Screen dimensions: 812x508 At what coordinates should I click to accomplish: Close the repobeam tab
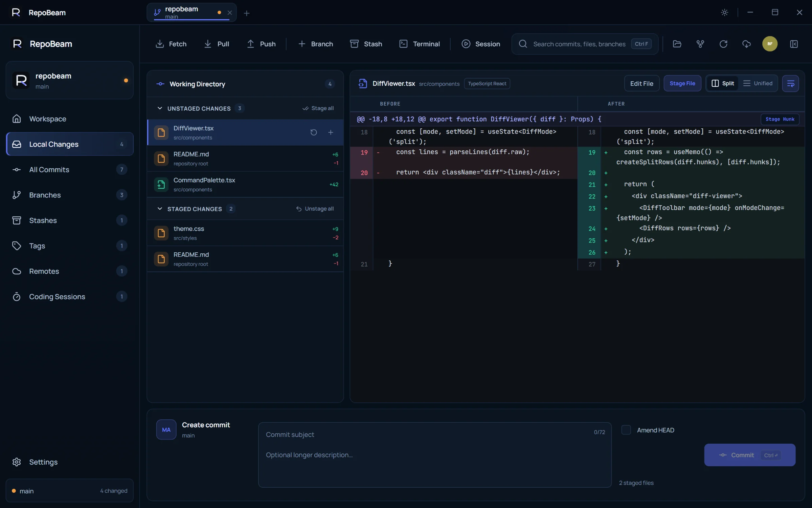pyautogui.click(x=230, y=13)
